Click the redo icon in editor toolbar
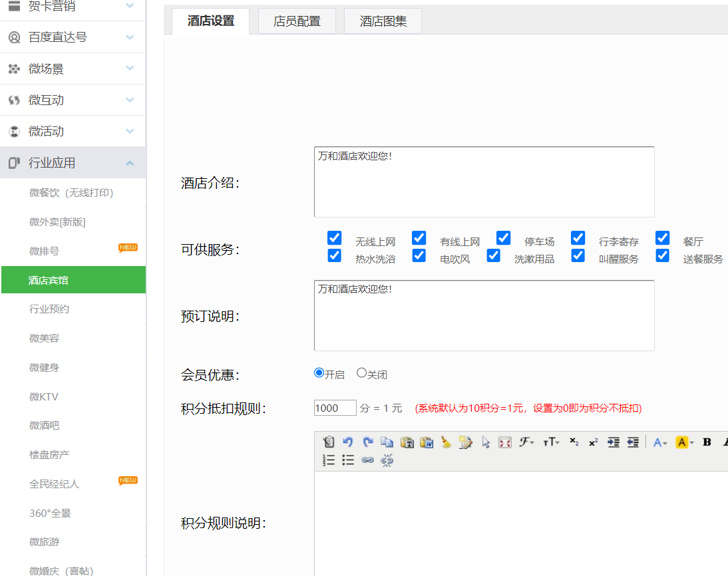This screenshot has width=728, height=576. coord(368,442)
